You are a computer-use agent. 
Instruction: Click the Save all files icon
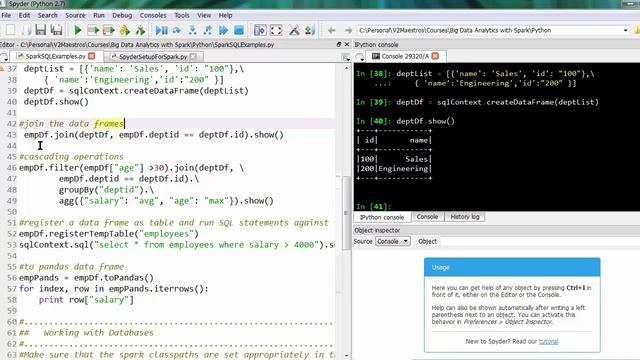pos(56,30)
